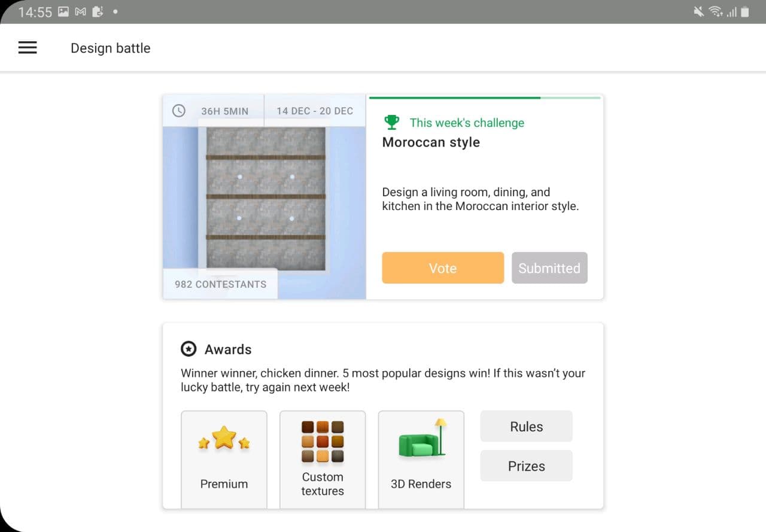Tap the battery icon in status bar

click(x=744, y=11)
